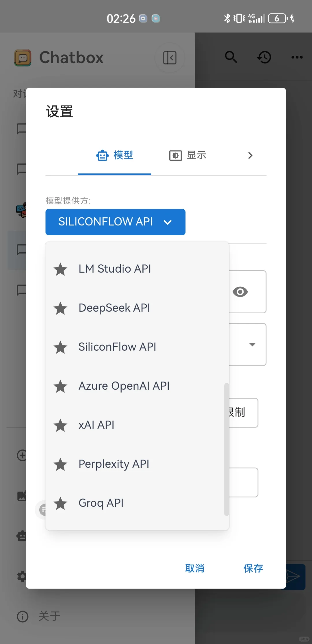Viewport: 312px width, 644px height.
Task: Pick Groq API from the list
Action: pos(137,503)
